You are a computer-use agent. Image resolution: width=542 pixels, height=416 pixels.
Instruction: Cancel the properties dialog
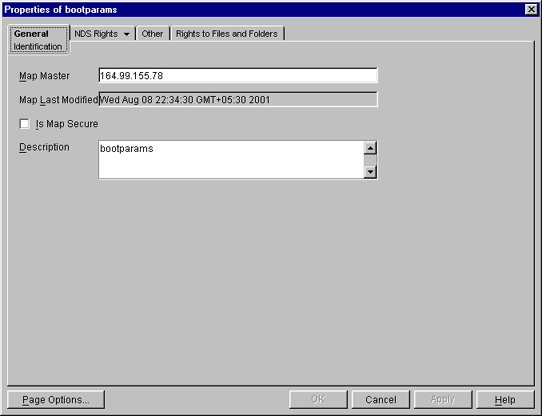[381, 400]
